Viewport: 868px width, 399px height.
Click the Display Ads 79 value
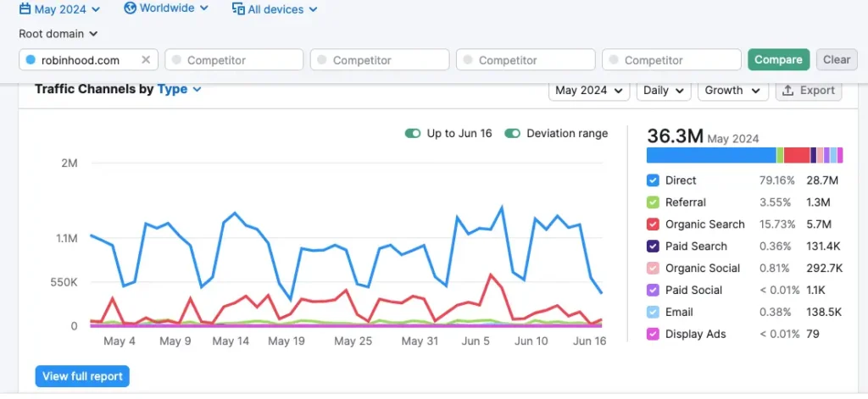point(813,335)
